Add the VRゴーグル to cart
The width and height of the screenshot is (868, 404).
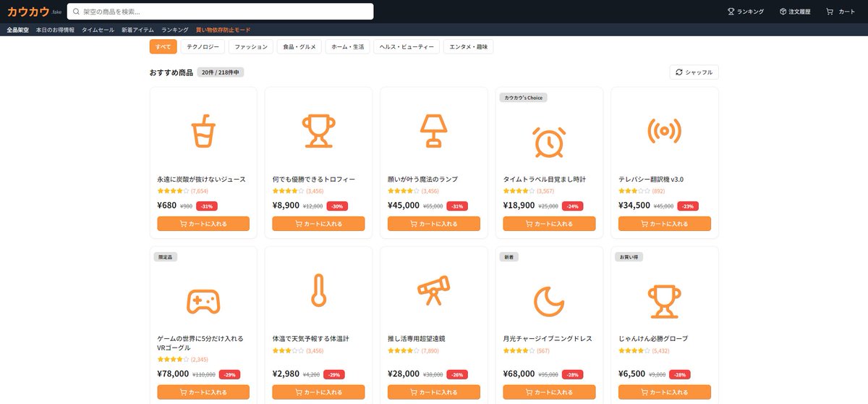pos(203,392)
